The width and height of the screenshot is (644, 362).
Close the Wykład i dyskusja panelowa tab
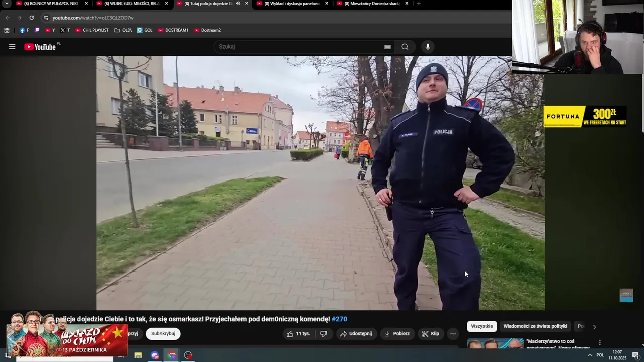(327, 4)
